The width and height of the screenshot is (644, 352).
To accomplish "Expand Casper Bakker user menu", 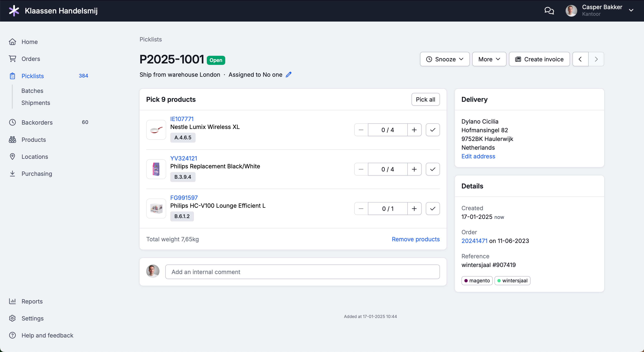I will click(x=631, y=11).
